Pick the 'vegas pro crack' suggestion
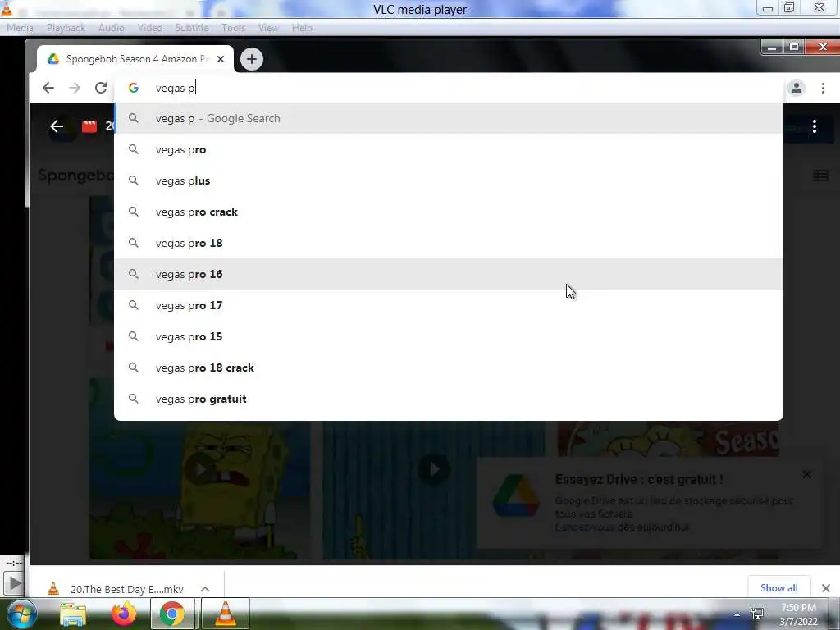This screenshot has width=840, height=630. coord(449,212)
